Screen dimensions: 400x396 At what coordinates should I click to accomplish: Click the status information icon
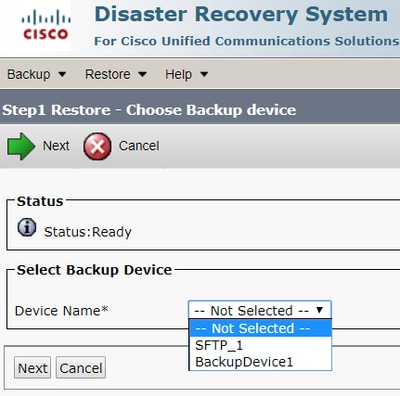[27, 227]
